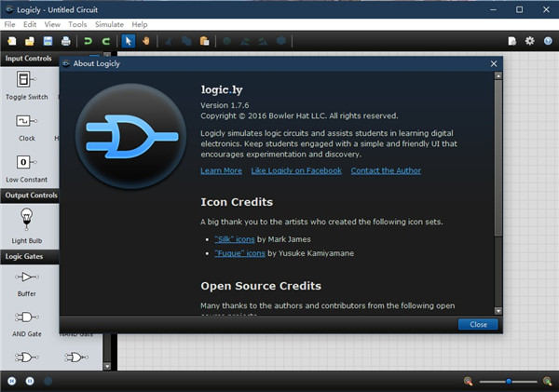The image size is (559, 392).
Task: Click the "Version 1.7.6" text
Action: 225,105
